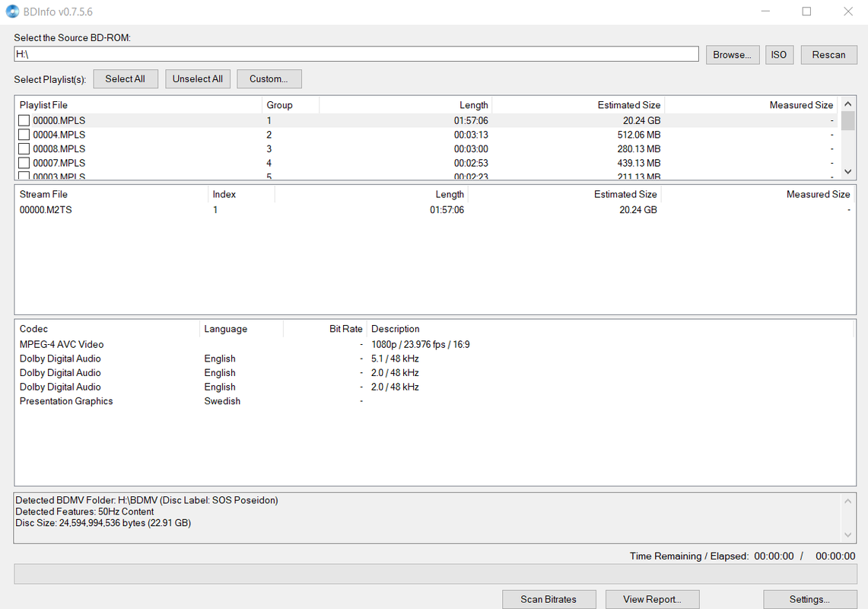
Task: Click the Detected Features: 50Hz Content line
Action: pos(84,512)
